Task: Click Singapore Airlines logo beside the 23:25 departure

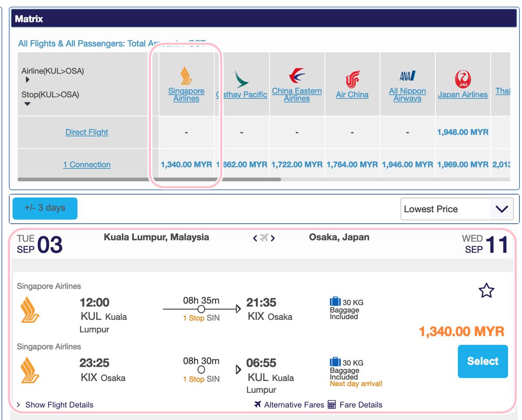Action: click(30, 370)
